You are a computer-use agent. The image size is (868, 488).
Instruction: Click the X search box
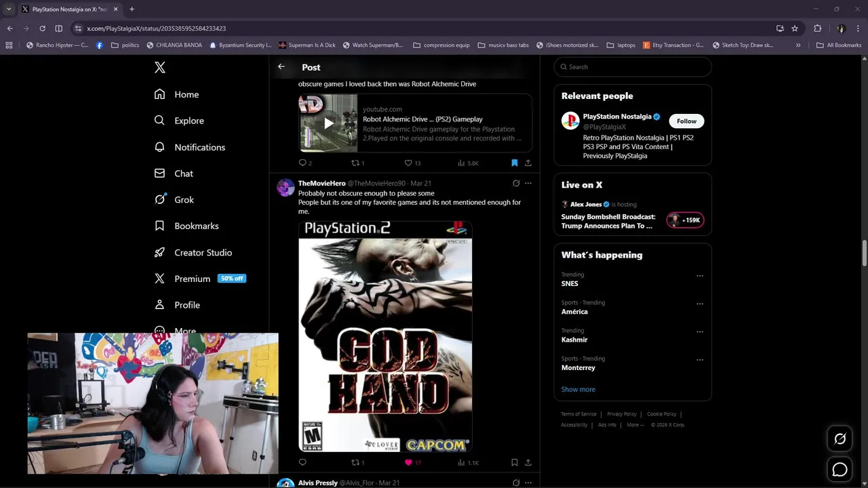point(633,67)
